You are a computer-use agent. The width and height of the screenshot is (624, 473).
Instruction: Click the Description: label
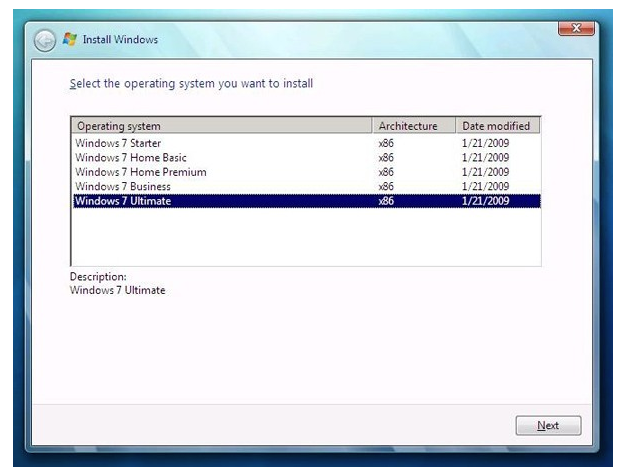click(98, 276)
